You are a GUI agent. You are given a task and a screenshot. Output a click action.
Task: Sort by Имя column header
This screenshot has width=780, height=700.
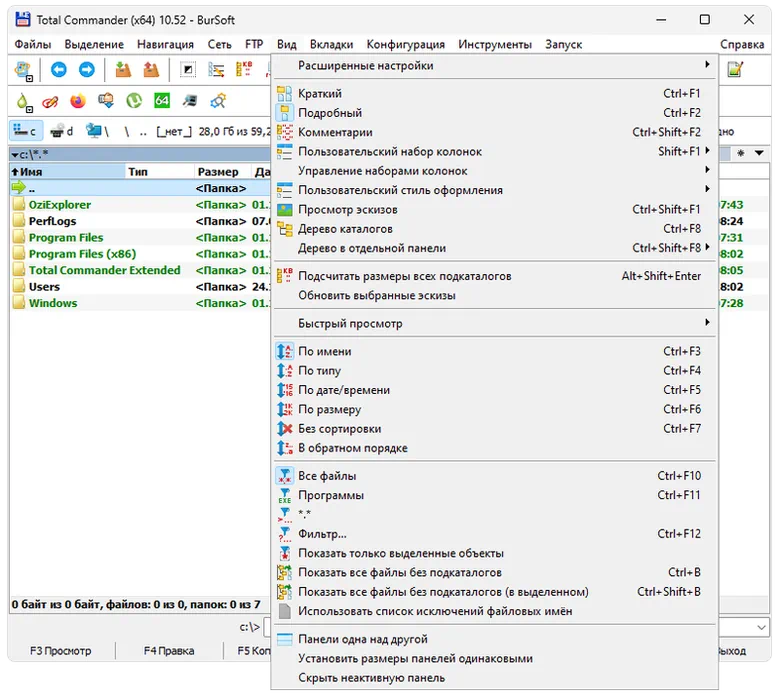tap(68, 172)
